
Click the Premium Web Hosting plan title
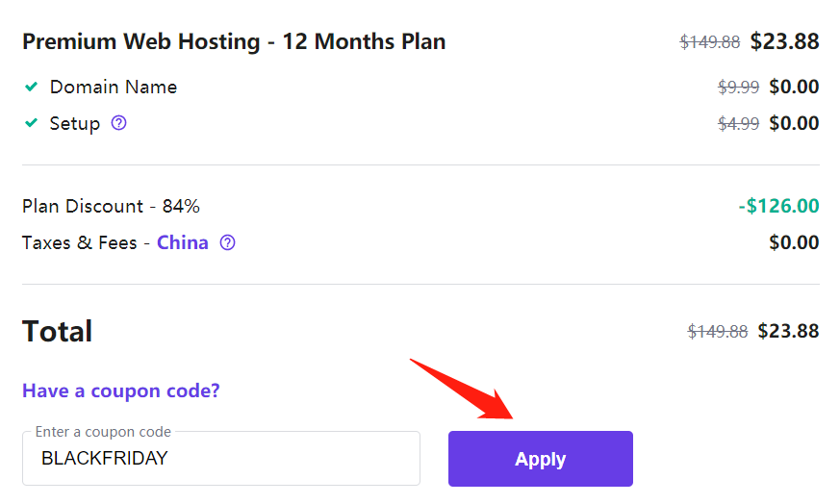coord(234,42)
